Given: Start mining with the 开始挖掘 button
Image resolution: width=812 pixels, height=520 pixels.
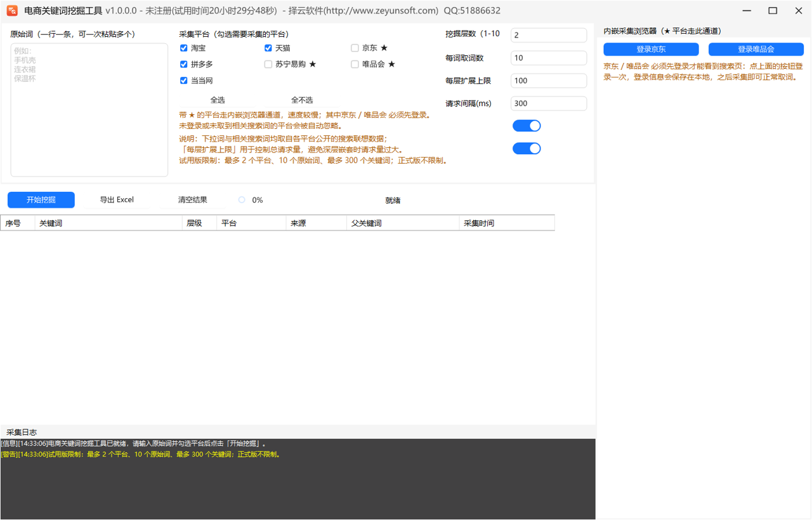Looking at the screenshot, I should pyautogui.click(x=41, y=200).
